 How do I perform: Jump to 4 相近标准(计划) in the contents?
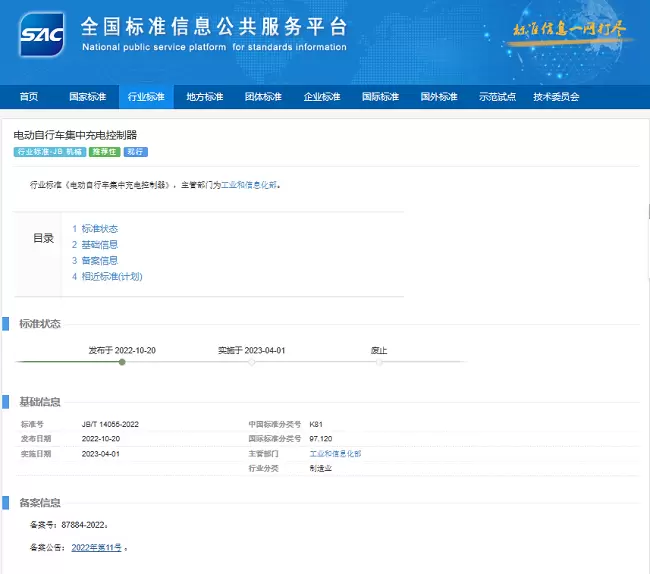[107, 277]
